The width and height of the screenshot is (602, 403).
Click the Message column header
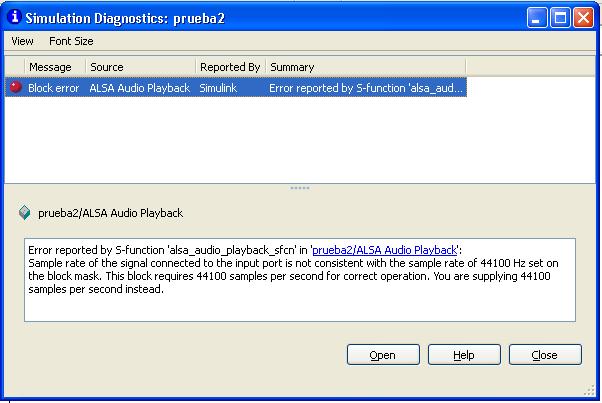click(55, 67)
